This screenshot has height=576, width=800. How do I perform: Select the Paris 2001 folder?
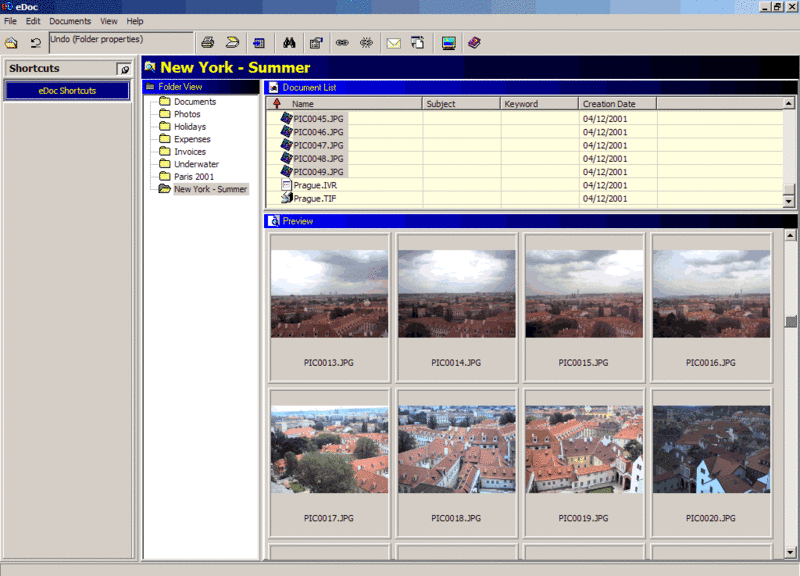click(x=194, y=177)
